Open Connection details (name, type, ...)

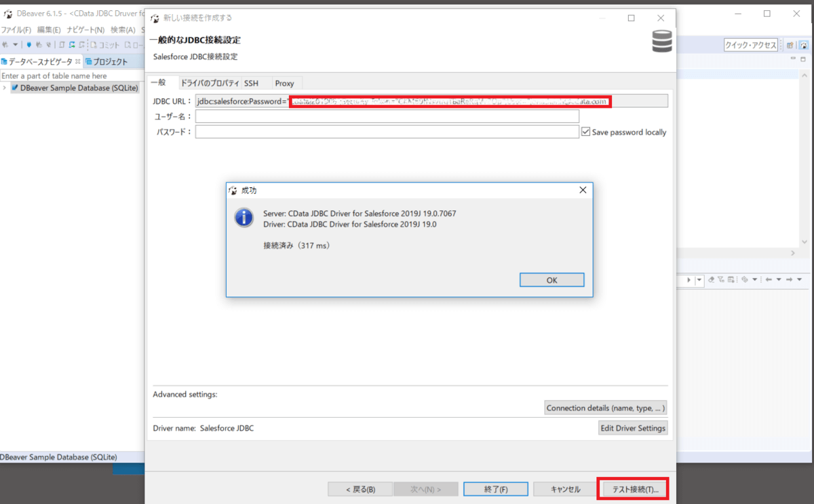[606, 408]
